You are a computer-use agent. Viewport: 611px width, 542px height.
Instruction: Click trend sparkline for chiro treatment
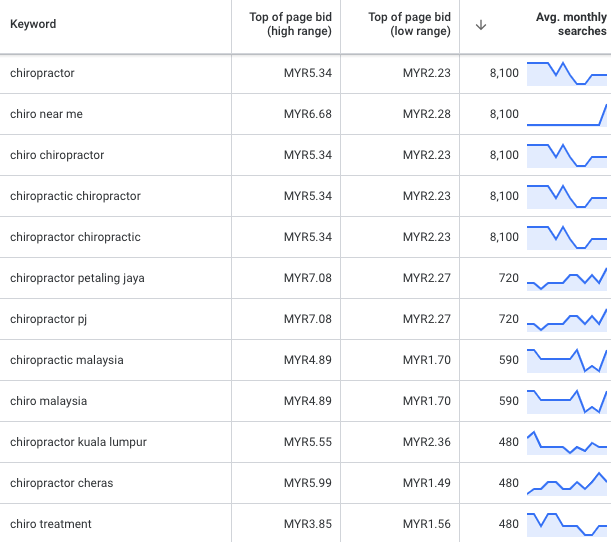click(x=567, y=524)
